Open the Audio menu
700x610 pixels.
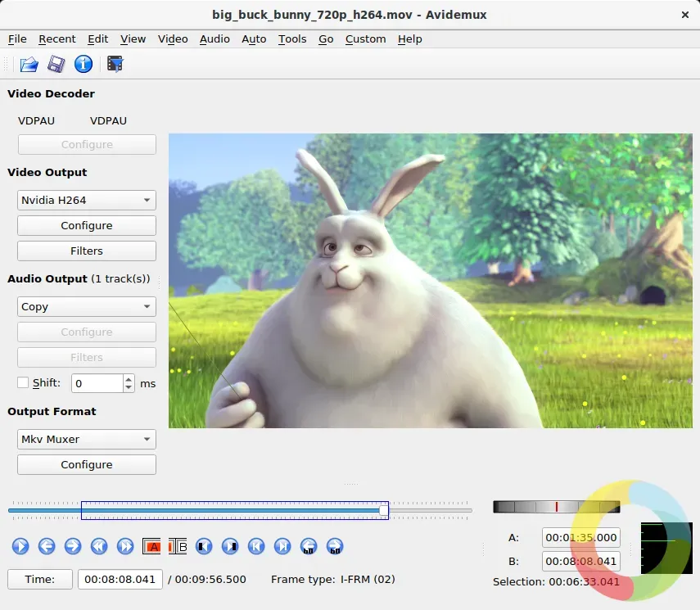coord(215,39)
